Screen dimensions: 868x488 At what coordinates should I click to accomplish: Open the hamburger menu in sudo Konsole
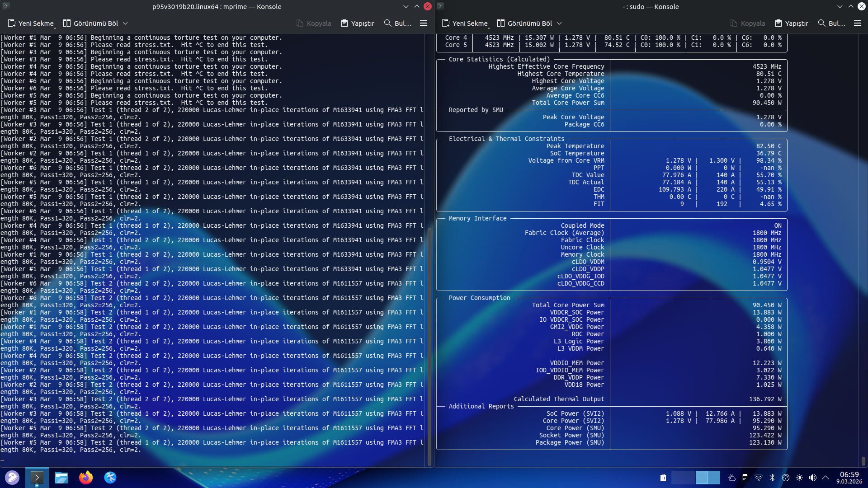pyautogui.click(x=858, y=23)
